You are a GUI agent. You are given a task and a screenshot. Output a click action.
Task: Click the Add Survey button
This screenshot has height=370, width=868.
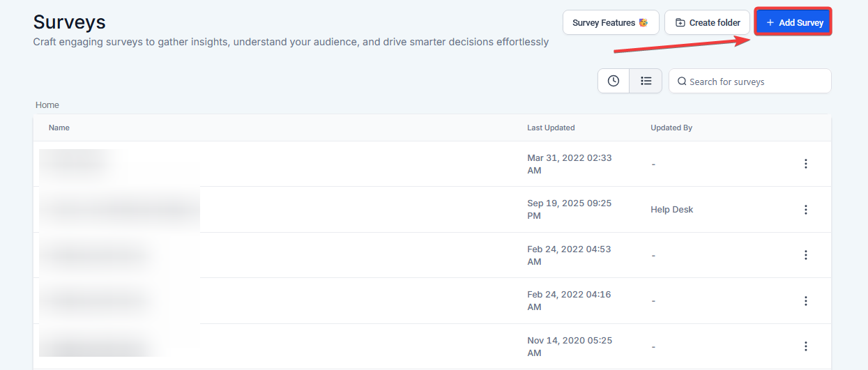pyautogui.click(x=793, y=23)
